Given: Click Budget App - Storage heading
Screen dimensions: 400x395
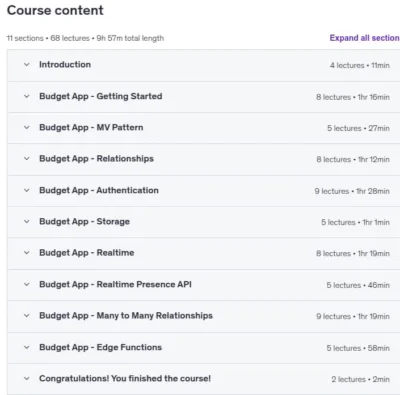Looking at the screenshot, I should coord(84,221).
